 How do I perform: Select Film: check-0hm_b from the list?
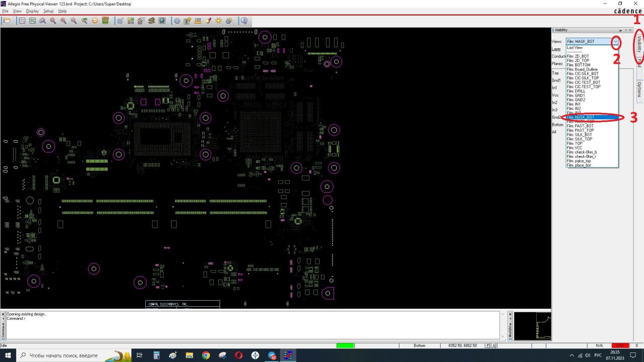tap(582, 152)
